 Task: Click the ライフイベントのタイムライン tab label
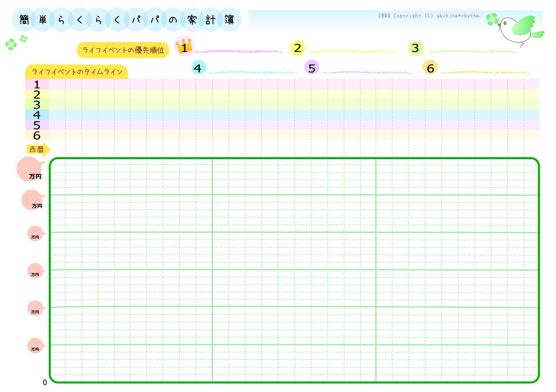click(x=77, y=72)
